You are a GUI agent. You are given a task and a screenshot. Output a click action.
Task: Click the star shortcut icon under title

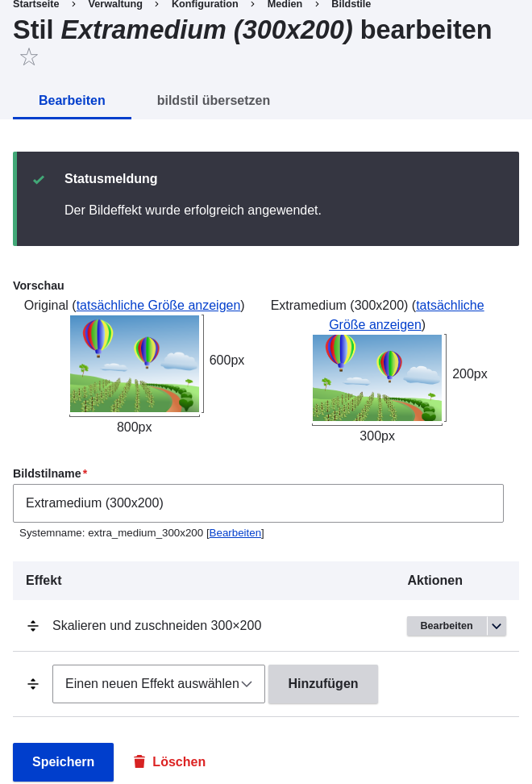pyautogui.click(x=29, y=57)
